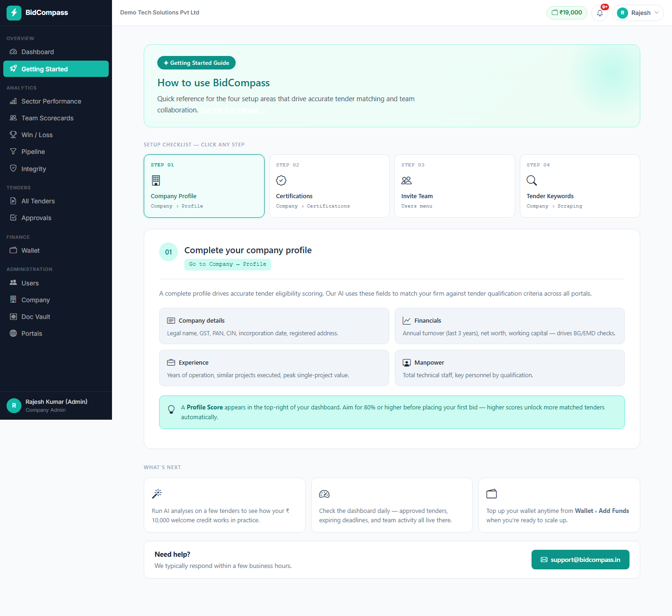Click the Sector Performance bar chart icon

coord(13,101)
